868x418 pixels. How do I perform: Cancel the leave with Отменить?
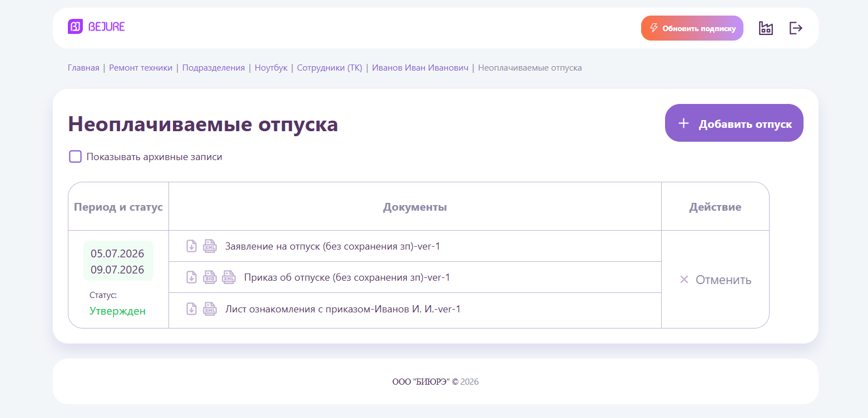[715, 280]
